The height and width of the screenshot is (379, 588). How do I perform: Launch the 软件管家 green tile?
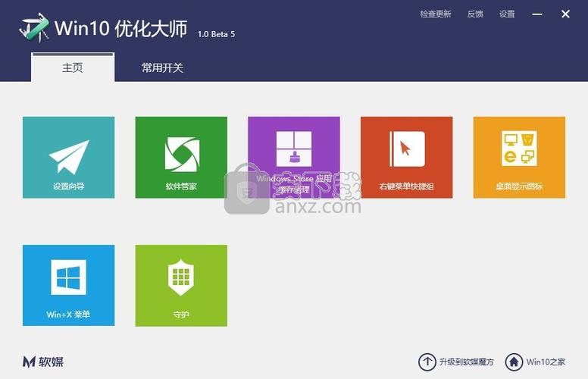[x=181, y=157]
